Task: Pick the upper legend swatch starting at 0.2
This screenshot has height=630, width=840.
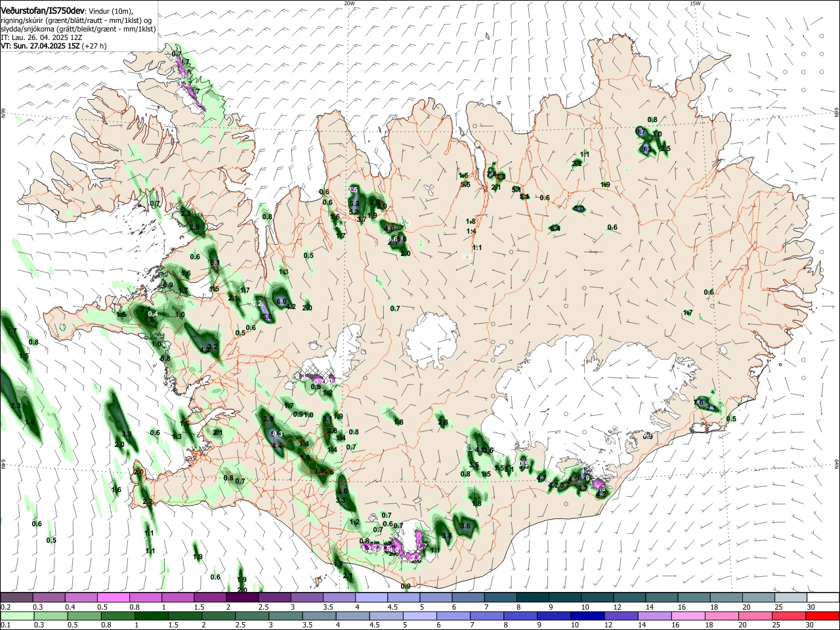Action: click(x=16, y=598)
